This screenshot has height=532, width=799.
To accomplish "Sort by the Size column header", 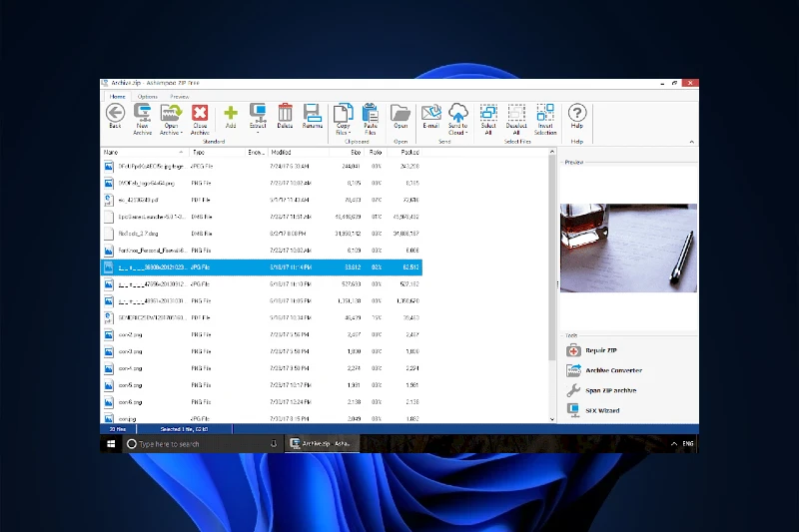I will 347,153.
